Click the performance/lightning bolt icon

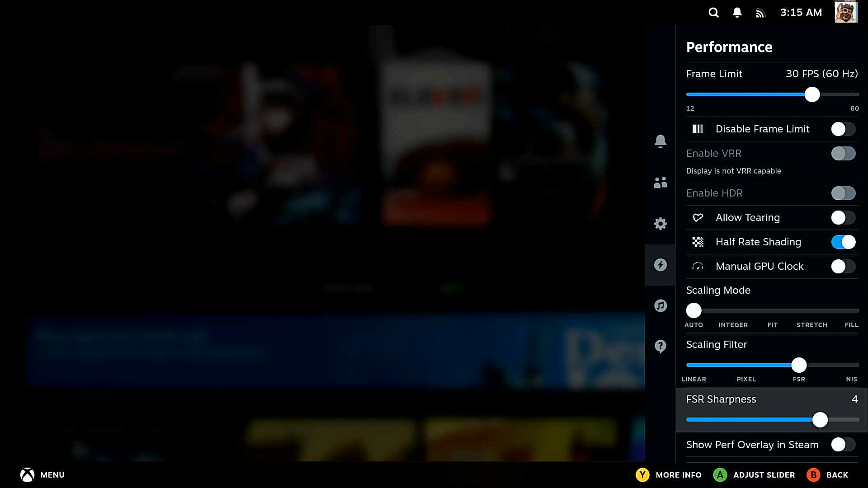tap(660, 264)
